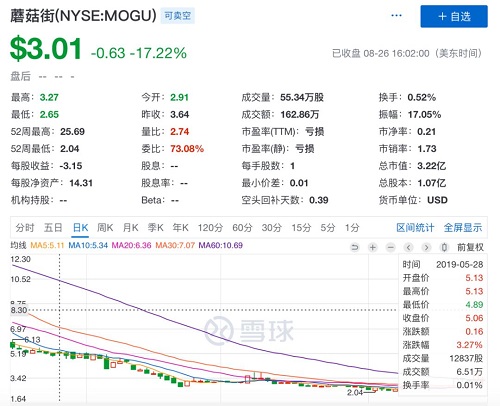Select the 周K weekly chart tab
The image size is (500, 406).
click(x=105, y=228)
